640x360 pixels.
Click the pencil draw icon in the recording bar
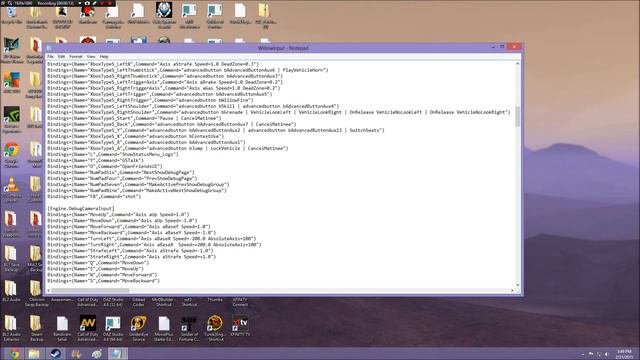[95, 3]
